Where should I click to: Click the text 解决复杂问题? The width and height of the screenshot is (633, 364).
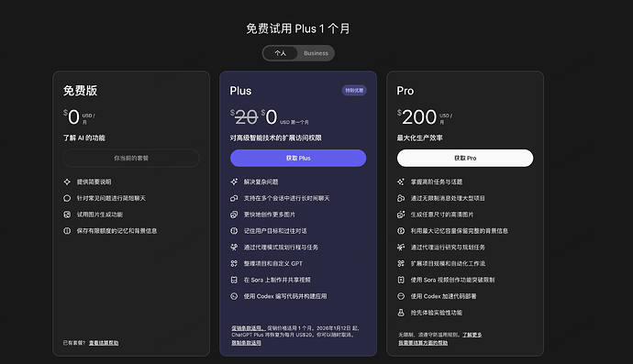tap(261, 182)
